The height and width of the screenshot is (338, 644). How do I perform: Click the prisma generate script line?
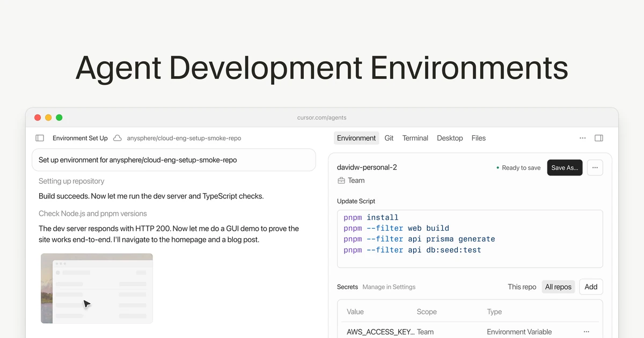pos(419,239)
